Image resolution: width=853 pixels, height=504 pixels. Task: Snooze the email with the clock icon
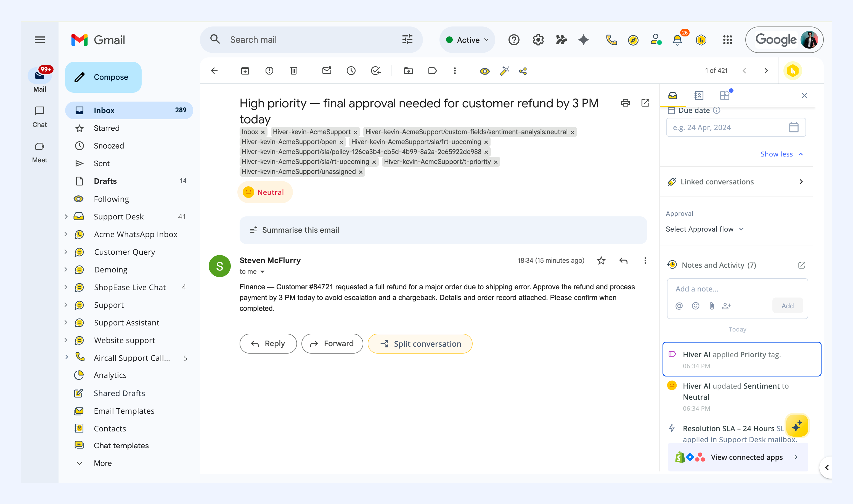tap(351, 71)
